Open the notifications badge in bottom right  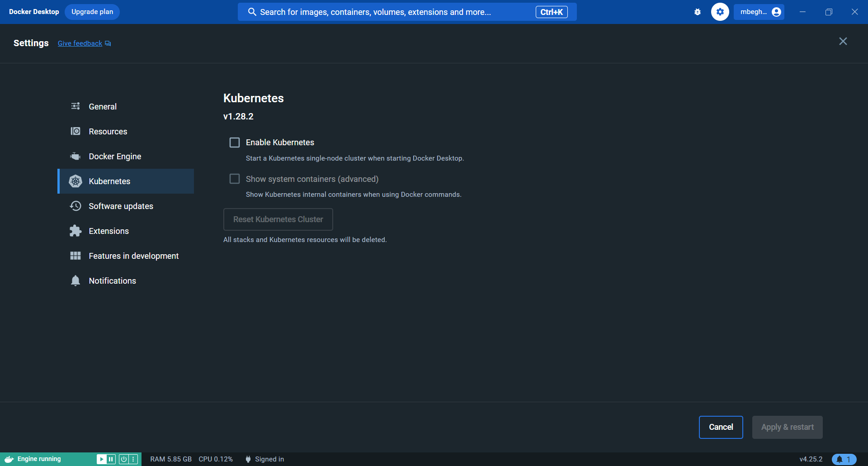tap(844, 459)
